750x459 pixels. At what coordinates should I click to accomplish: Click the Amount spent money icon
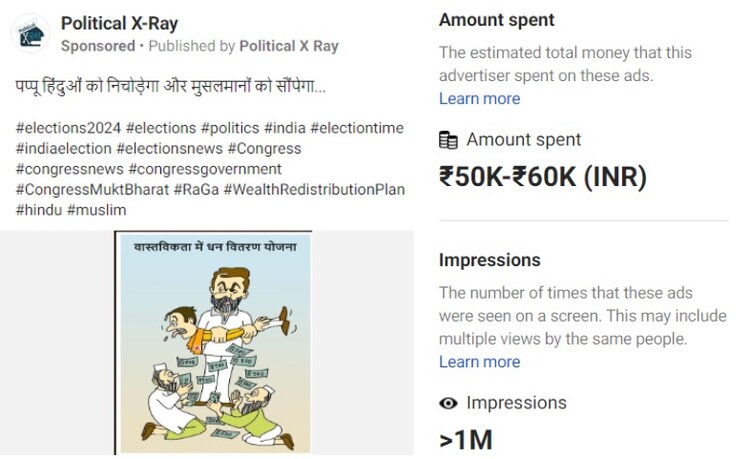point(448,140)
